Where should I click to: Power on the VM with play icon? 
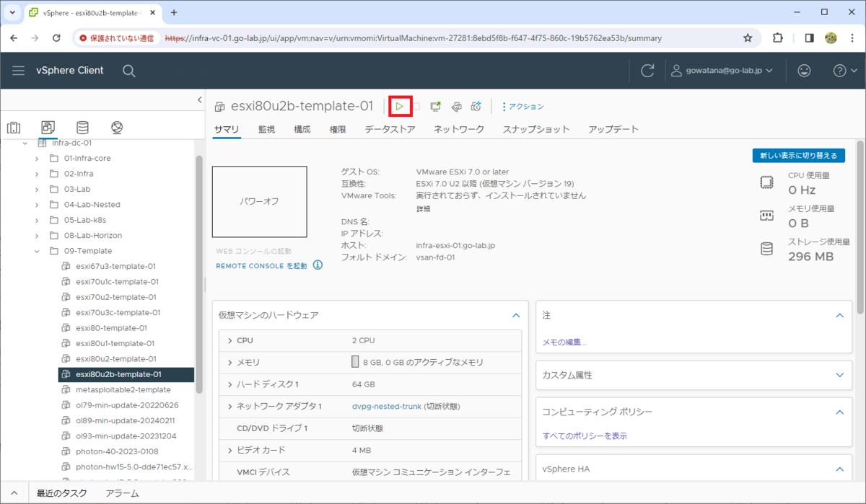tap(400, 107)
